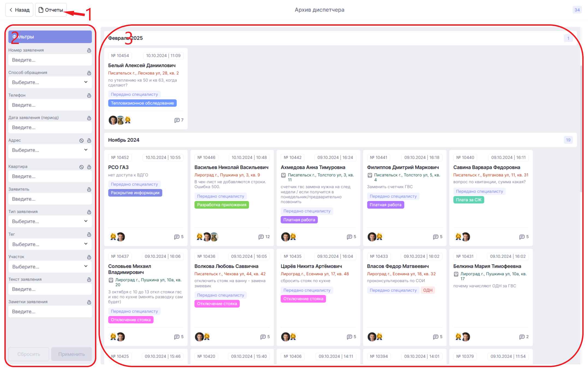Viewport: 588px width, 371px height.
Task: Click the Тепловизионное обследование blue tag
Action: pyautogui.click(x=142, y=103)
